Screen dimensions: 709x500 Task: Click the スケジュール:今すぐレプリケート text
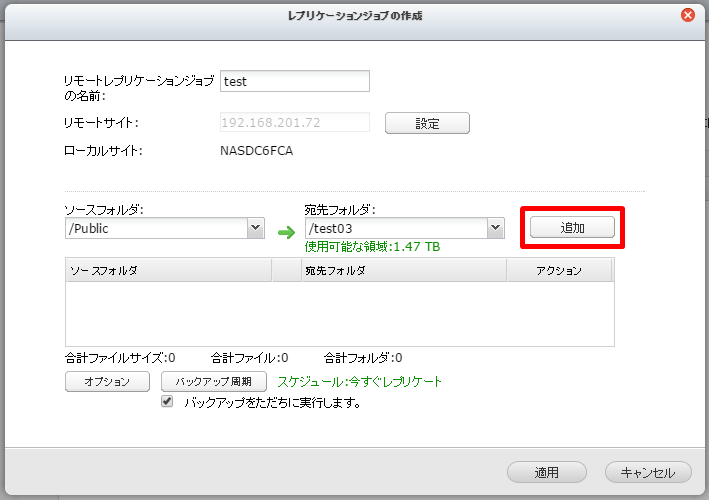[359, 382]
